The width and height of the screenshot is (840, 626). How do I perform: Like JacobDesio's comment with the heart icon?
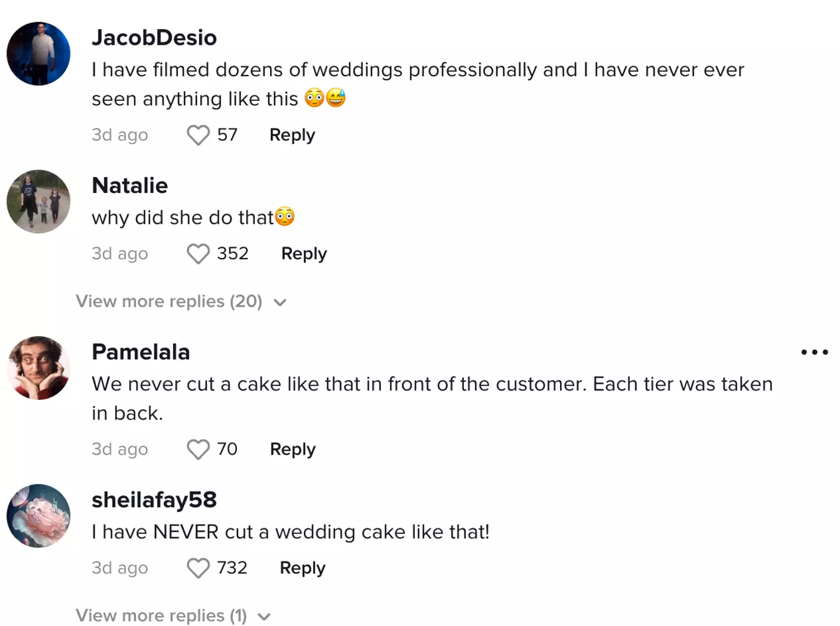198,135
